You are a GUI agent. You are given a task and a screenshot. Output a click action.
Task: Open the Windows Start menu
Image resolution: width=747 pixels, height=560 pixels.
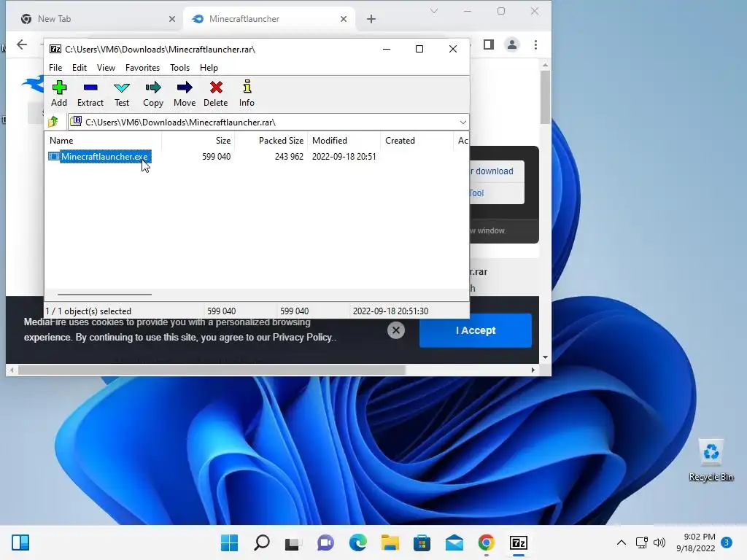(x=230, y=542)
